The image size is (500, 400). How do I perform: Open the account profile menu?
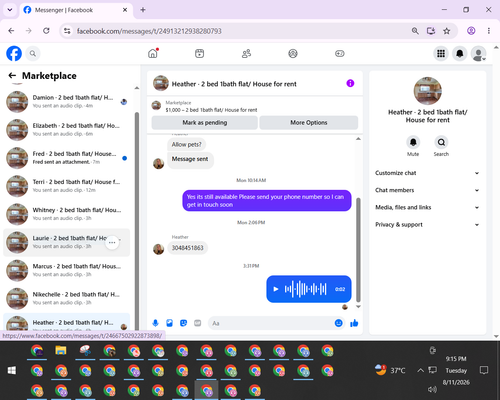[x=478, y=53]
